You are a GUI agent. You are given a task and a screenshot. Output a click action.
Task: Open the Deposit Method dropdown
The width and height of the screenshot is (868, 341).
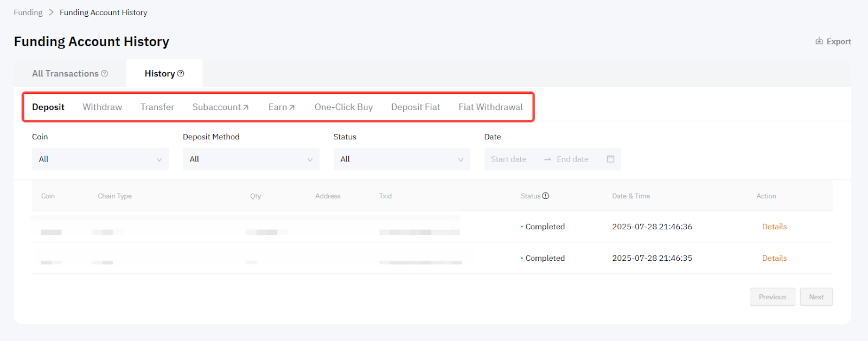click(251, 159)
